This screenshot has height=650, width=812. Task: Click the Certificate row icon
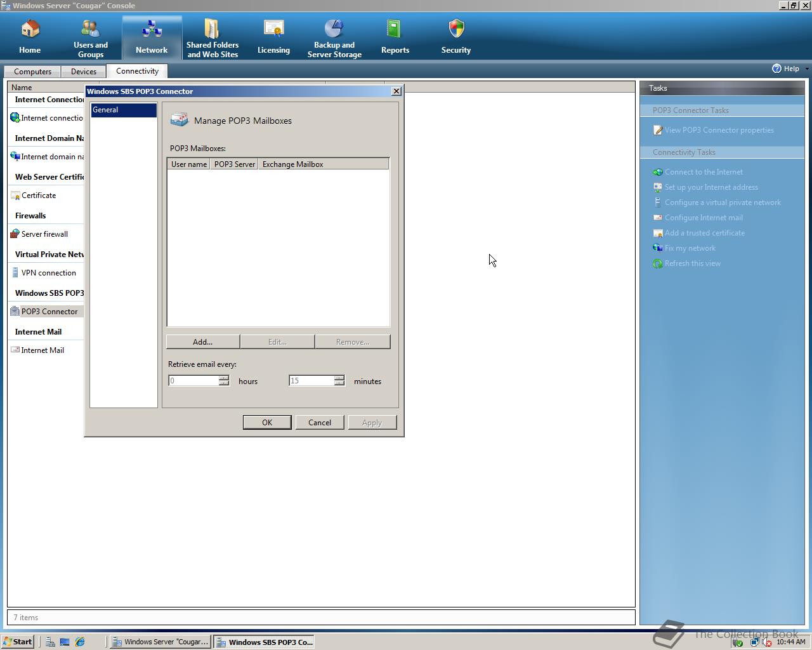pos(15,195)
